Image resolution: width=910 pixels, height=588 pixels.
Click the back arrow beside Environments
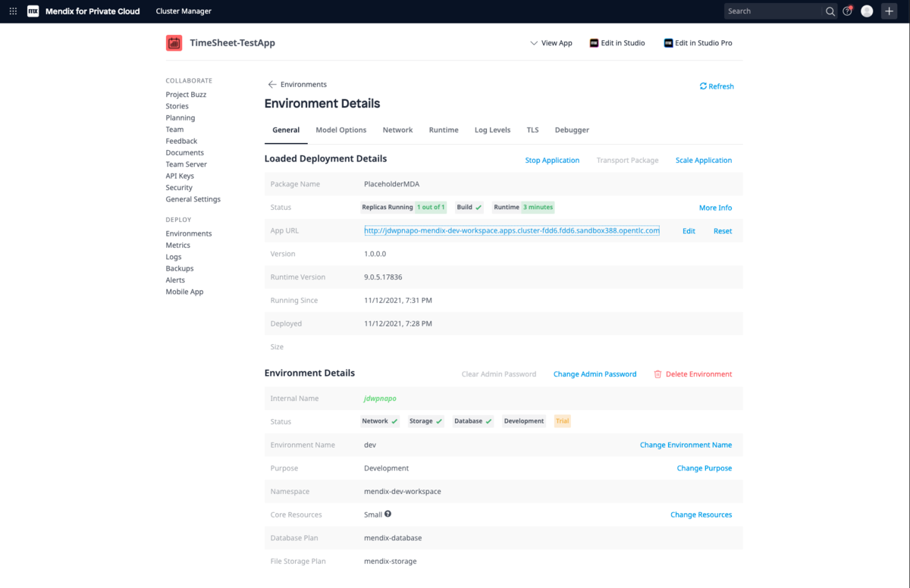point(272,85)
